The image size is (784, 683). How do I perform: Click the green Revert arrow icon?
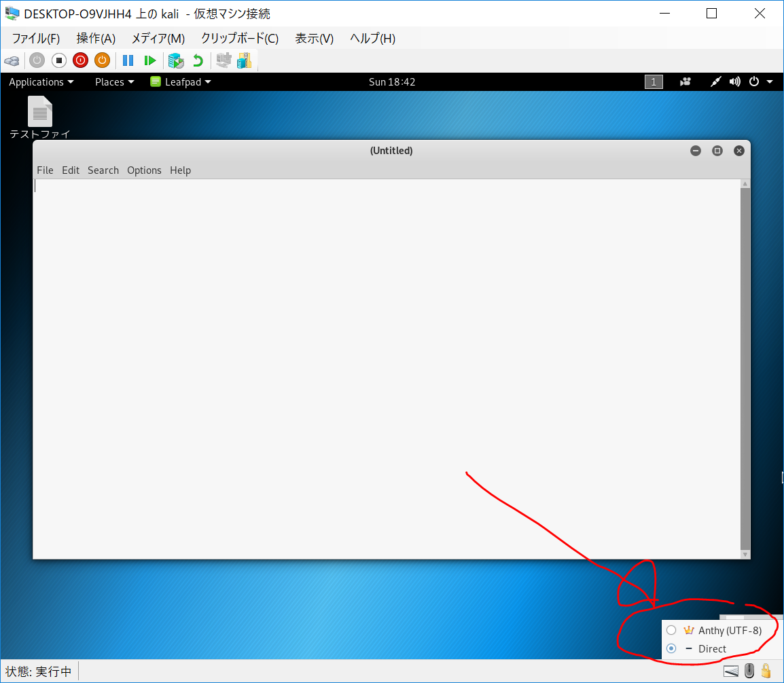[198, 60]
